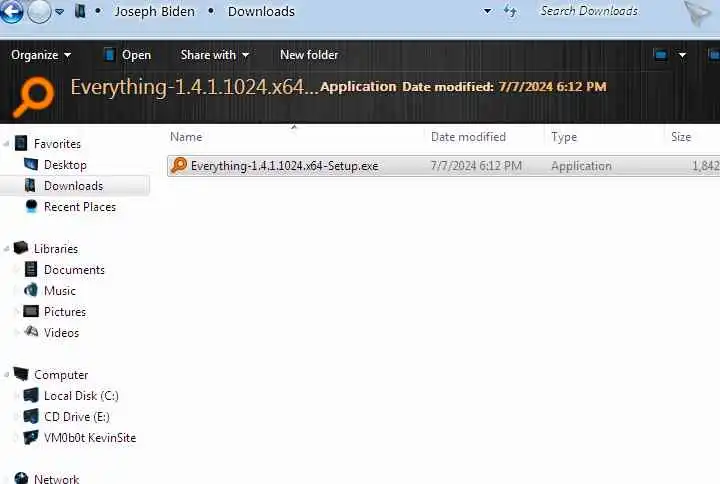Toggle the preview pane icon
Image resolution: width=720 pixels, height=484 pixels.
click(714, 55)
